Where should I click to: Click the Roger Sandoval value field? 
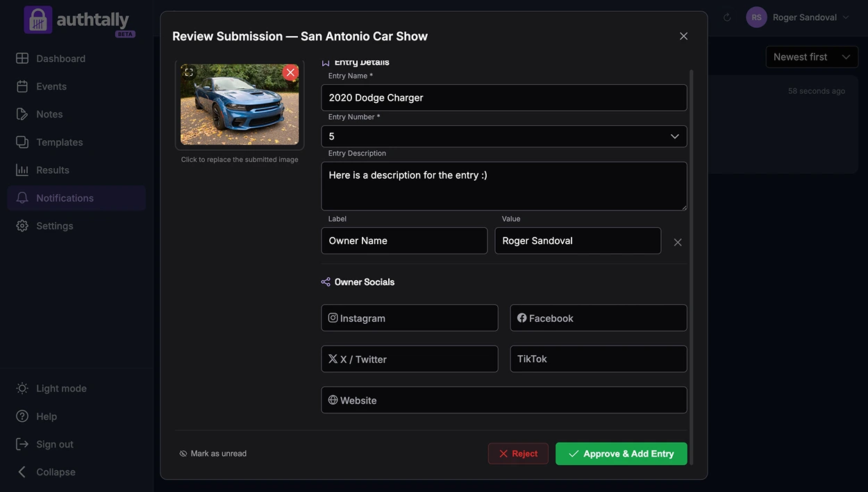[578, 240]
